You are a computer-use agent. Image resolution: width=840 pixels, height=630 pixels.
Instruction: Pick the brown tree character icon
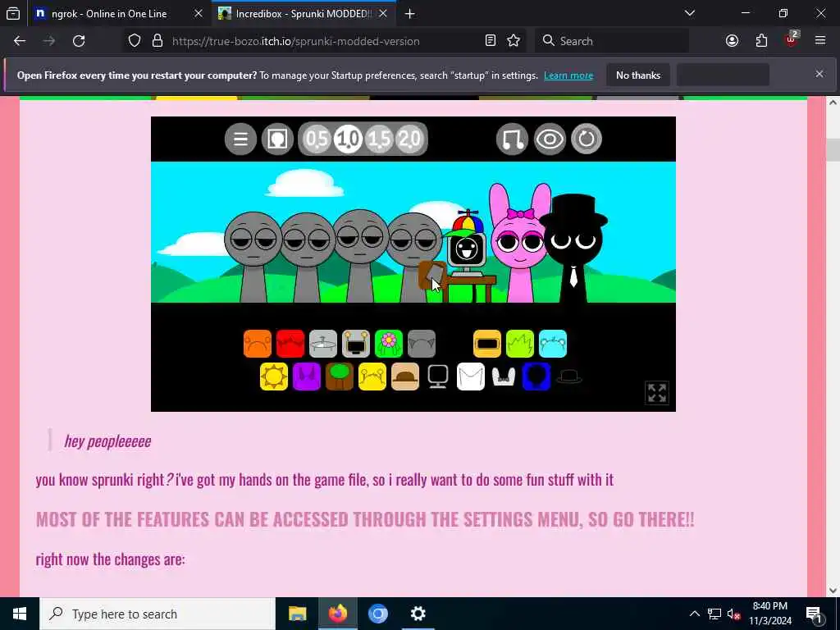[x=339, y=377]
